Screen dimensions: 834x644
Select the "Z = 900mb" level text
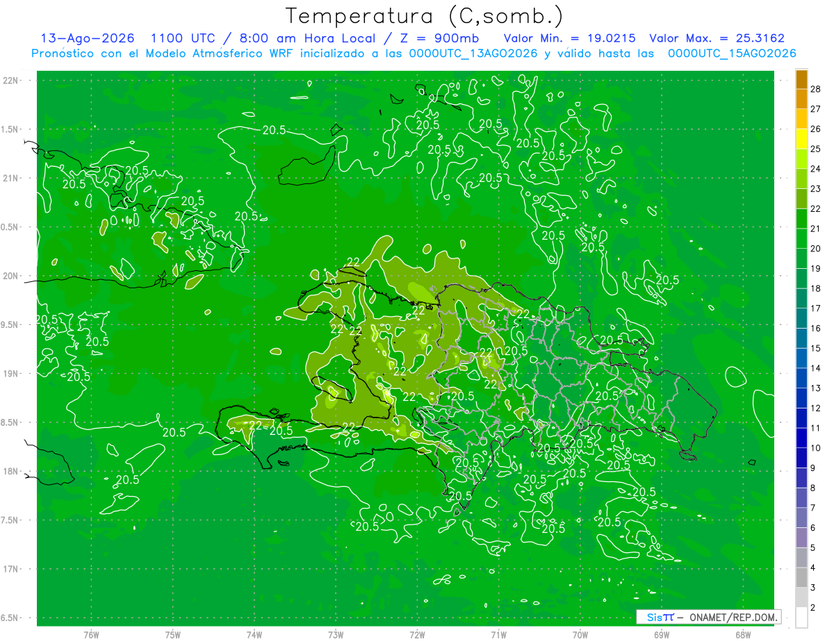point(439,38)
